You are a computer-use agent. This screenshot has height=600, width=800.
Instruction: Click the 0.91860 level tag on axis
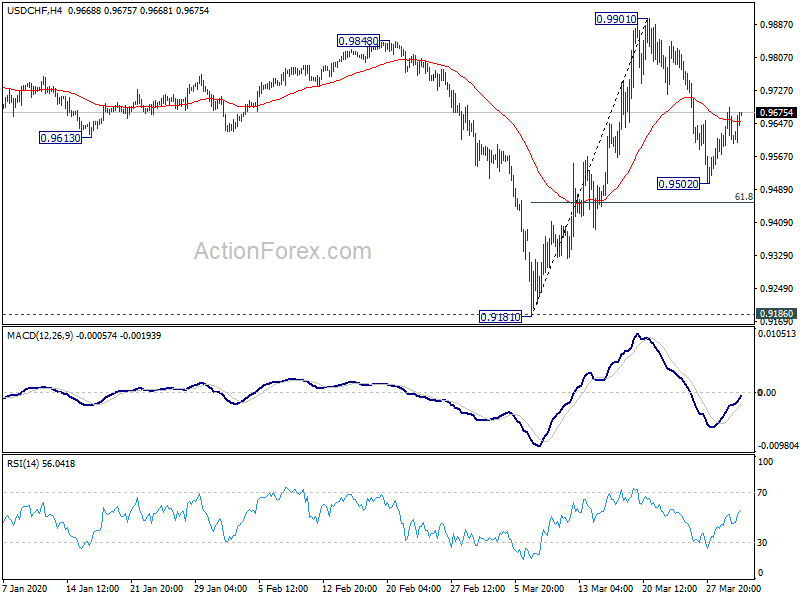tap(777, 314)
